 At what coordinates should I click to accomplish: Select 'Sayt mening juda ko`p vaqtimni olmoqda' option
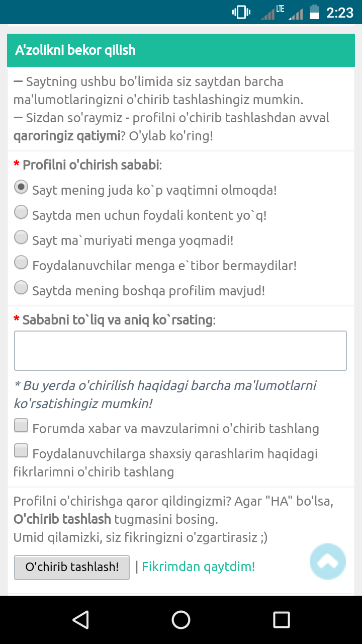[21, 187]
